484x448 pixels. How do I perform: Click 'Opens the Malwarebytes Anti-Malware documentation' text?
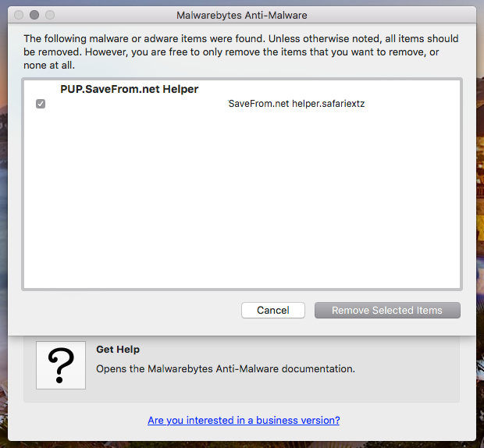(226, 368)
